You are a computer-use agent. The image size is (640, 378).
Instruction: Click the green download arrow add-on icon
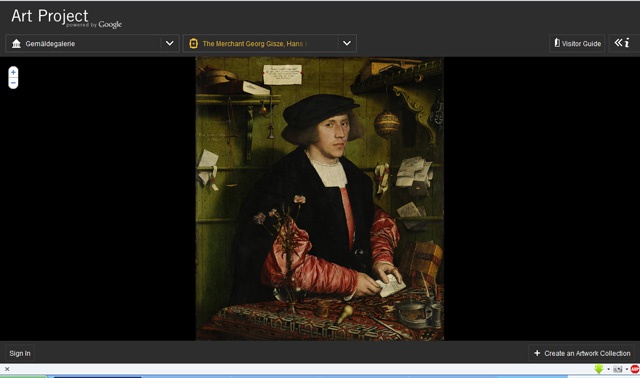point(599,369)
